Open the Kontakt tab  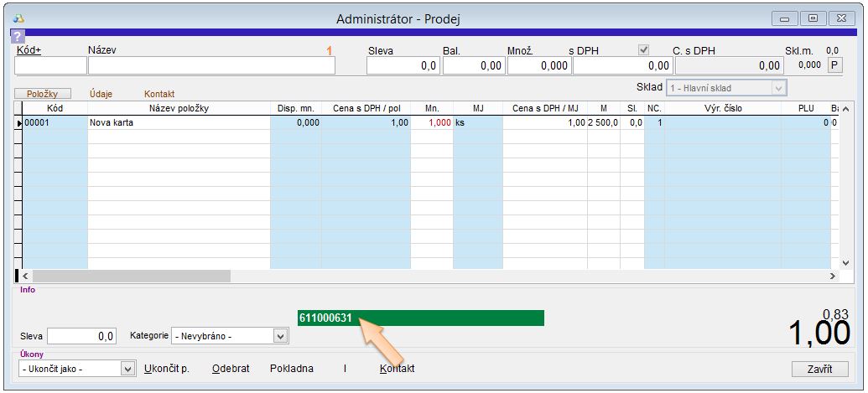coord(159,94)
